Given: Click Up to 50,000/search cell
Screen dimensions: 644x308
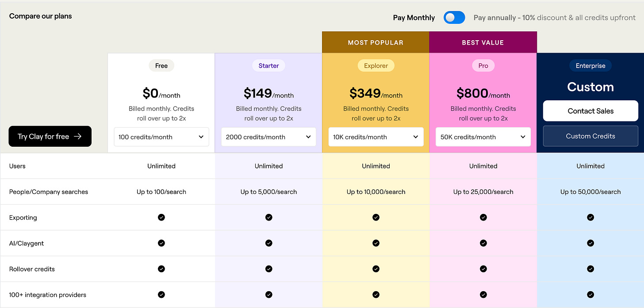Looking at the screenshot, I should (x=590, y=192).
